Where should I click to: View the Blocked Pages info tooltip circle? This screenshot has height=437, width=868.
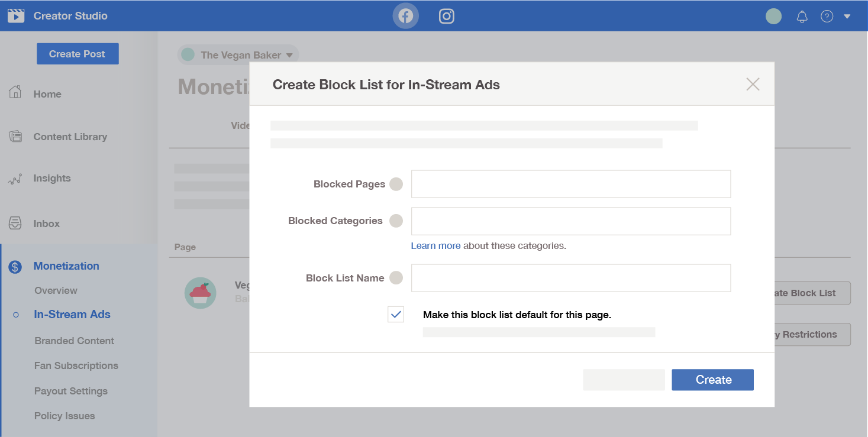[x=396, y=184]
